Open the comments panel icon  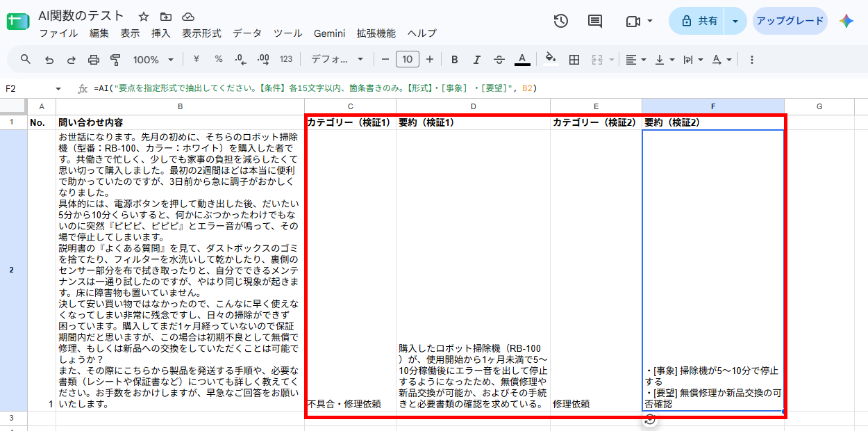595,21
